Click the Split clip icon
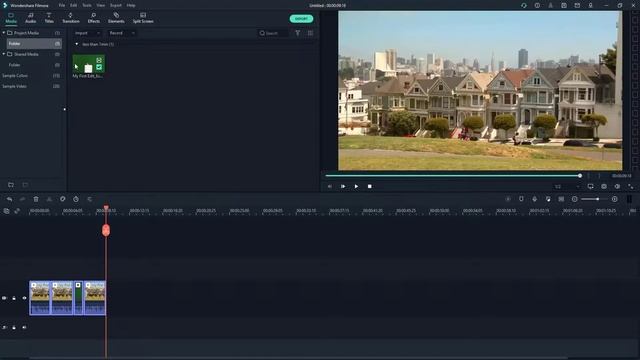Viewport: 640px width, 360px height. (x=49, y=199)
